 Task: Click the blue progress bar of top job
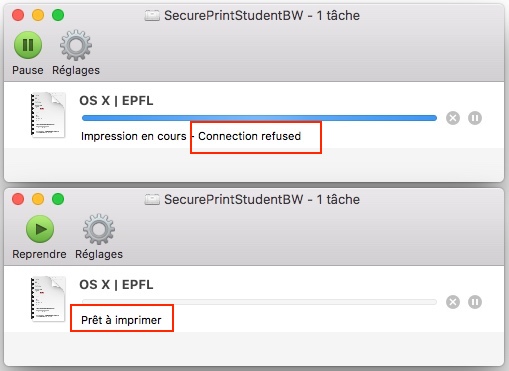[259, 118]
